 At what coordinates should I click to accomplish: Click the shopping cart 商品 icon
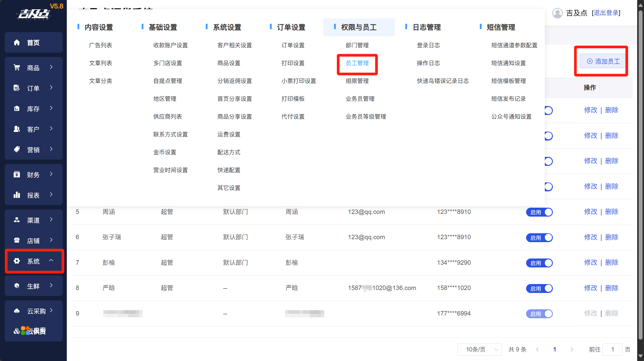(17, 68)
